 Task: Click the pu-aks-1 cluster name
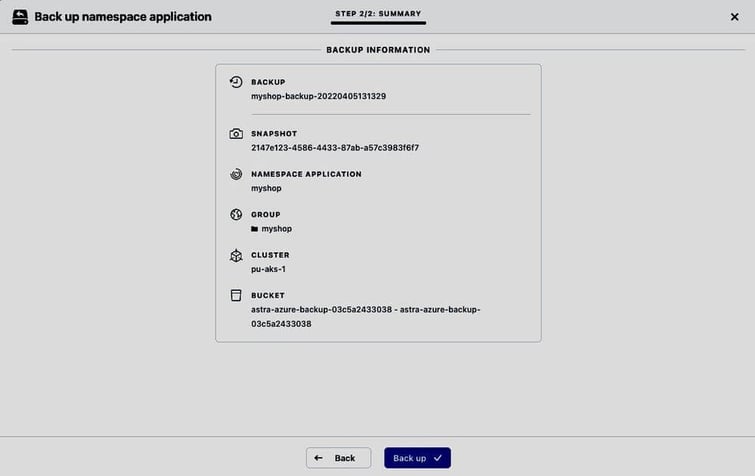[x=271, y=269]
